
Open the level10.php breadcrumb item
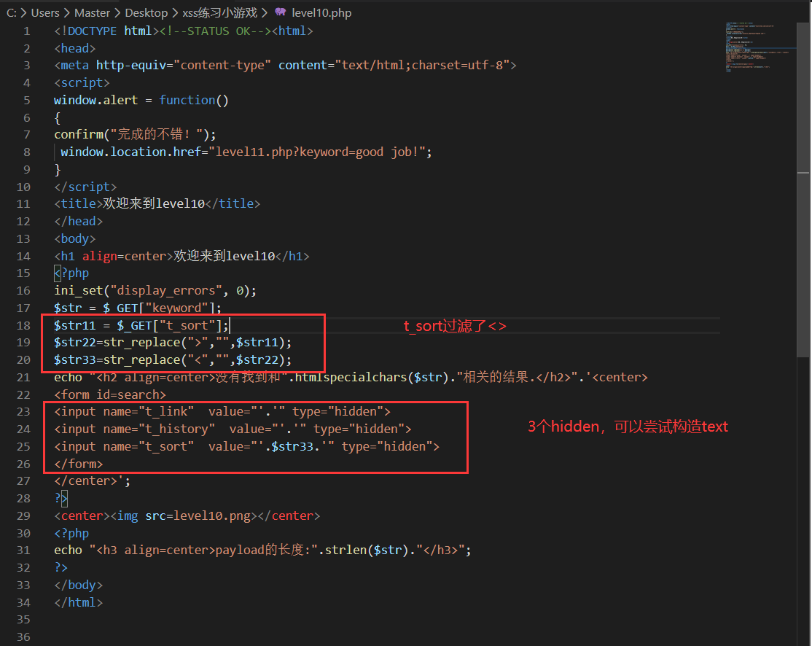click(x=321, y=12)
